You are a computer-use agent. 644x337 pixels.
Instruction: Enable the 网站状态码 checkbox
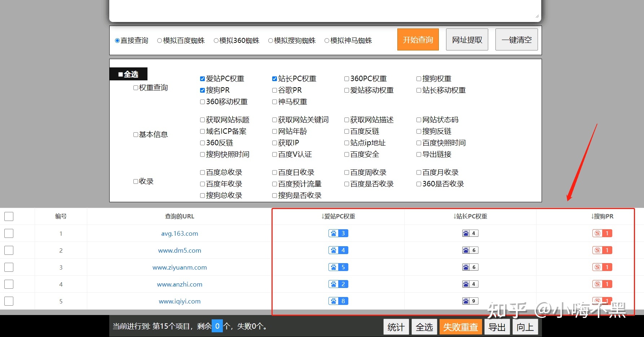(x=419, y=120)
